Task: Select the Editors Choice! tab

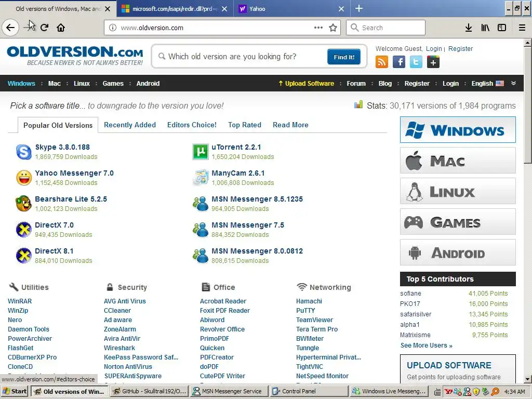Action: 192,125
